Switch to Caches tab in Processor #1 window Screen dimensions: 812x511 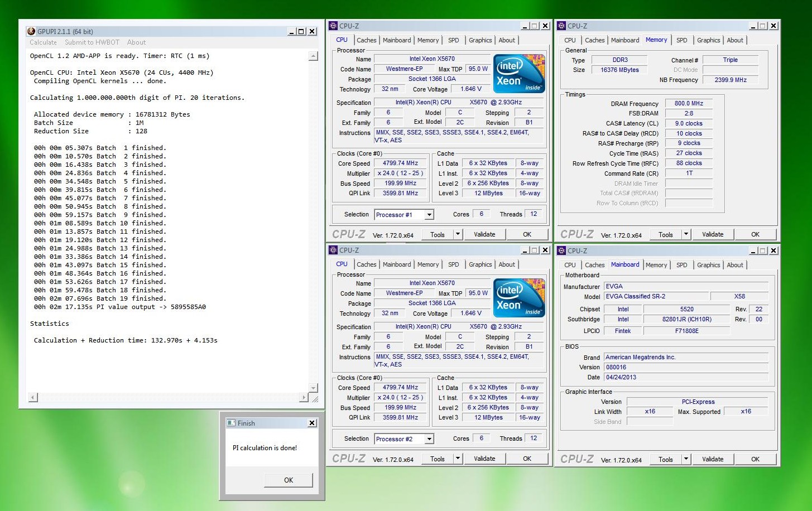point(367,40)
